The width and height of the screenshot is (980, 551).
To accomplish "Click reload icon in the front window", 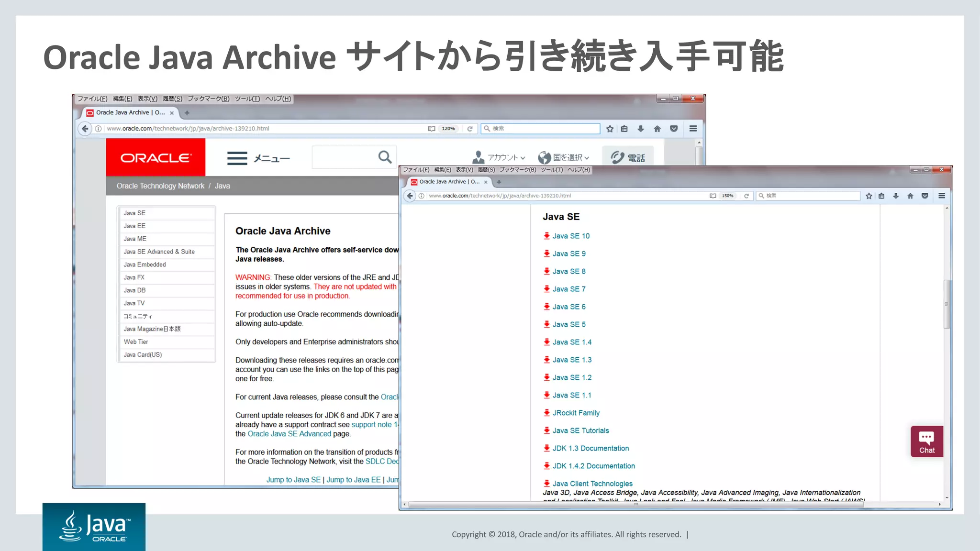I will (x=746, y=196).
